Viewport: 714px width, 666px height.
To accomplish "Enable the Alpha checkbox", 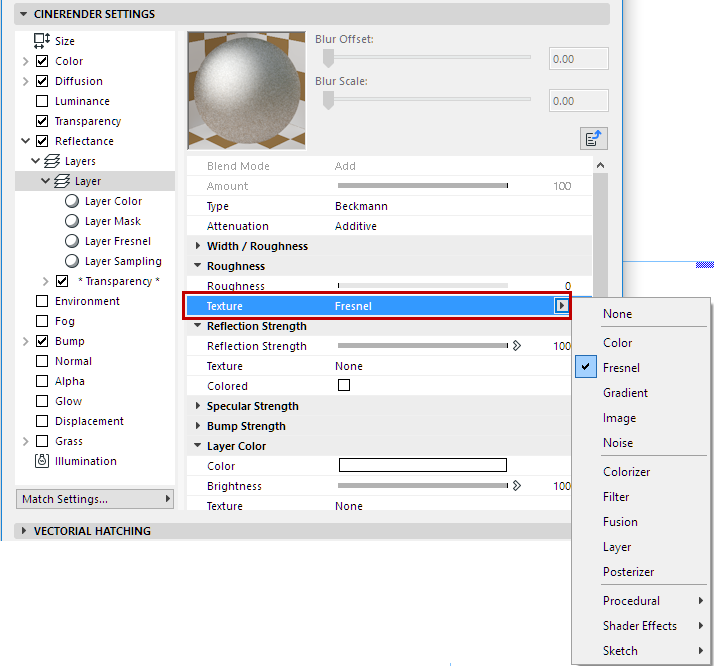I will tap(42, 381).
